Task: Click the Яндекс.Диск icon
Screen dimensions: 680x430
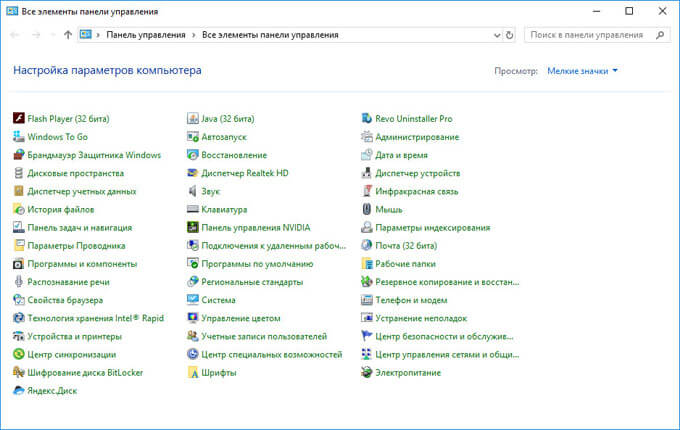Action: click(x=19, y=391)
